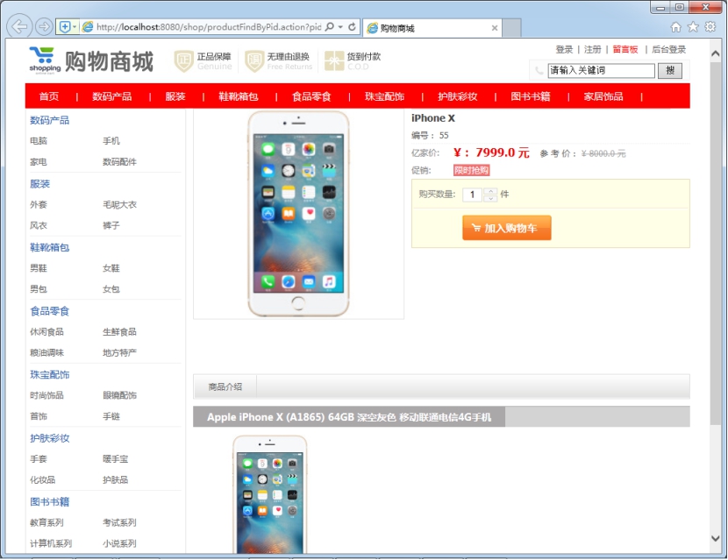Open 首页 in red navigation bar
The height and width of the screenshot is (560, 728).
[x=49, y=96]
